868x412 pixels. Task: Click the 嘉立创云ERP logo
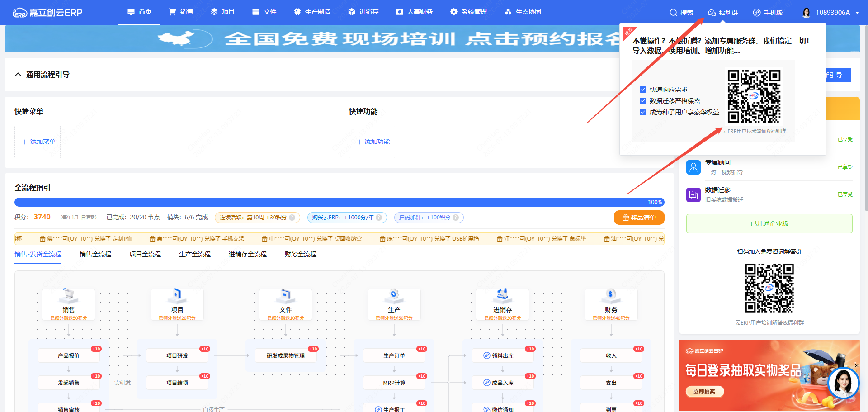tap(47, 13)
